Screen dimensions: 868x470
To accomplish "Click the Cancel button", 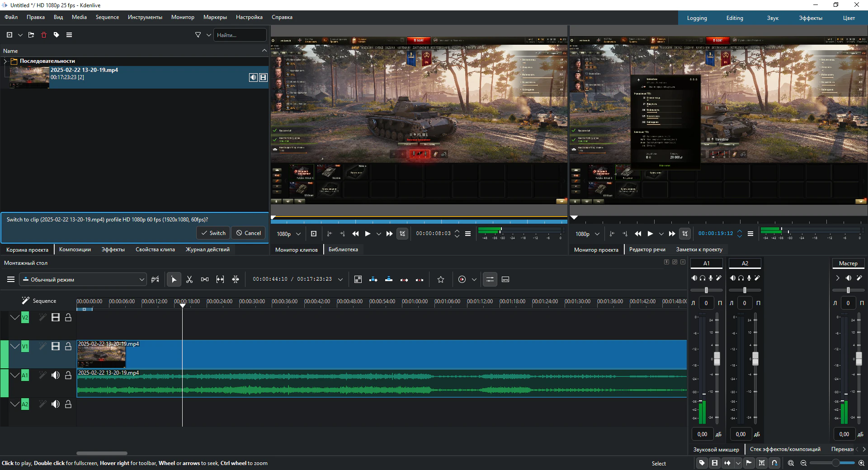I will (x=248, y=233).
